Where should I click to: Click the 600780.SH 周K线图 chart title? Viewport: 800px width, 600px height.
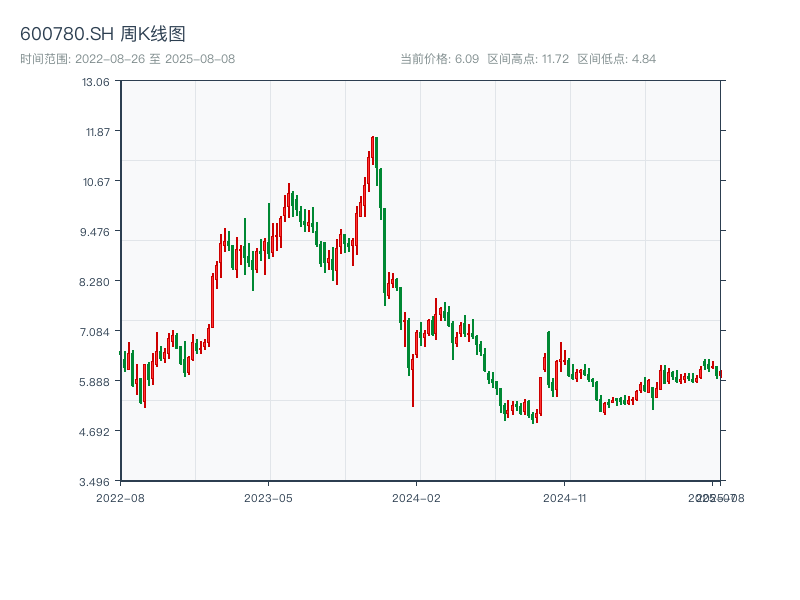click(x=103, y=35)
